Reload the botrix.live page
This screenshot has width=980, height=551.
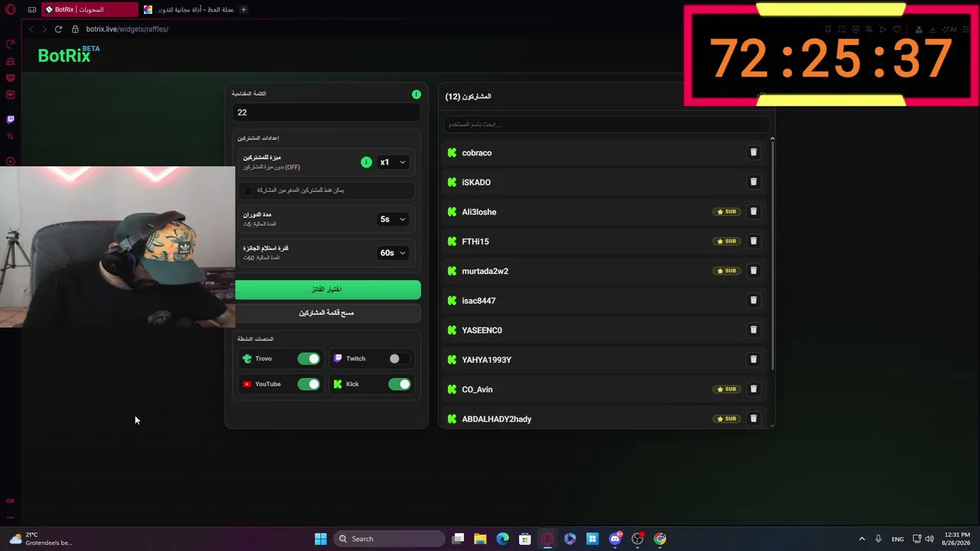click(x=58, y=29)
